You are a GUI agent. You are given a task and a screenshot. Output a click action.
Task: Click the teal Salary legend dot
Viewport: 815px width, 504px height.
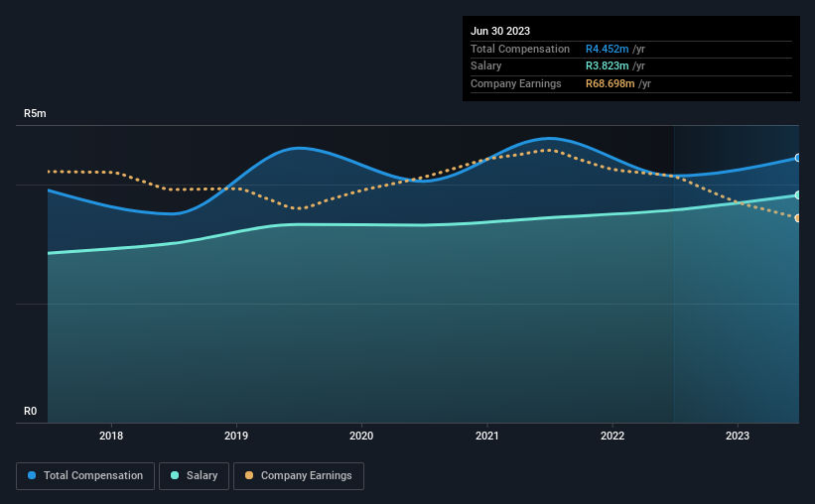pyautogui.click(x=175, y=475)
